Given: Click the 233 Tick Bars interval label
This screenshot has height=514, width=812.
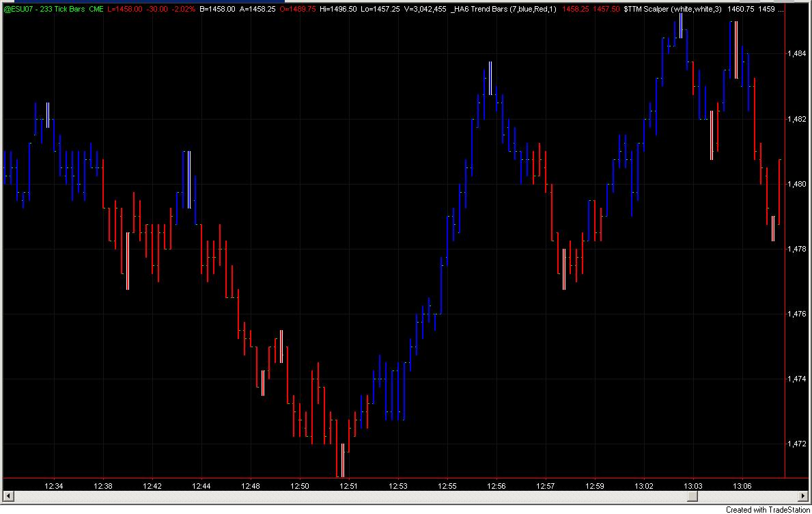Looking at the screenshot, I should tap(63, 10).
